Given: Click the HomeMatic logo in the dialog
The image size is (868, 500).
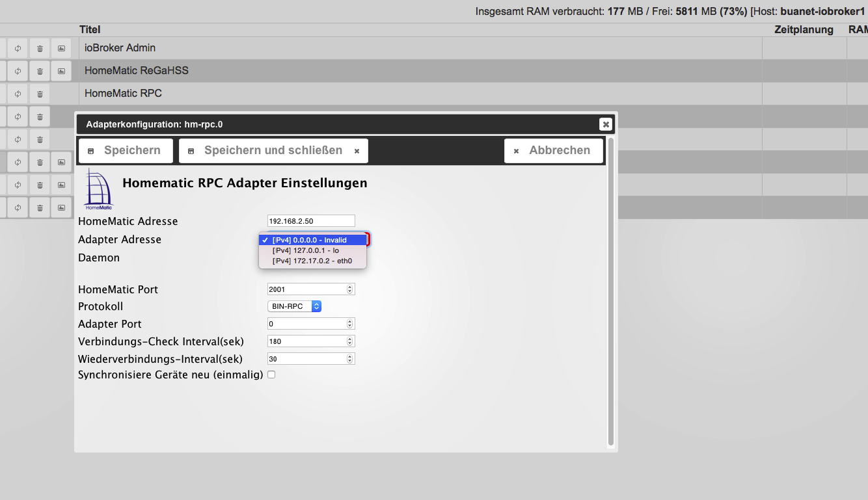Looking at the screenshot, I should (x=98, y=189).
